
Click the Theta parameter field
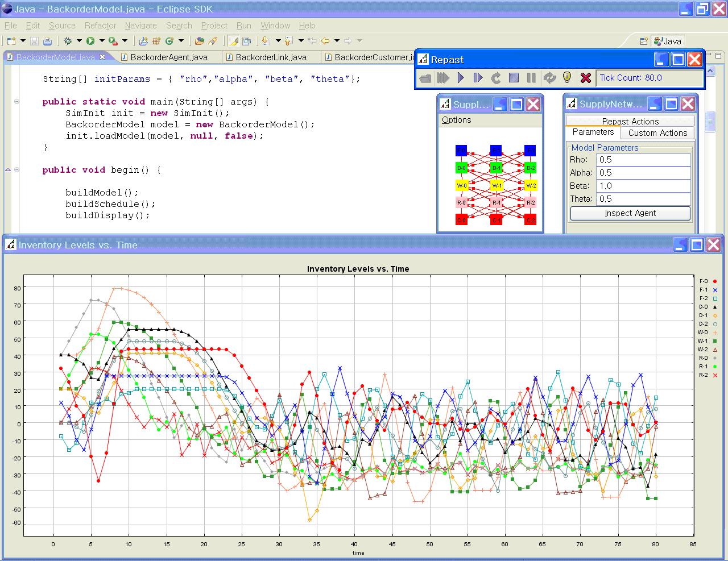(643, 199)
